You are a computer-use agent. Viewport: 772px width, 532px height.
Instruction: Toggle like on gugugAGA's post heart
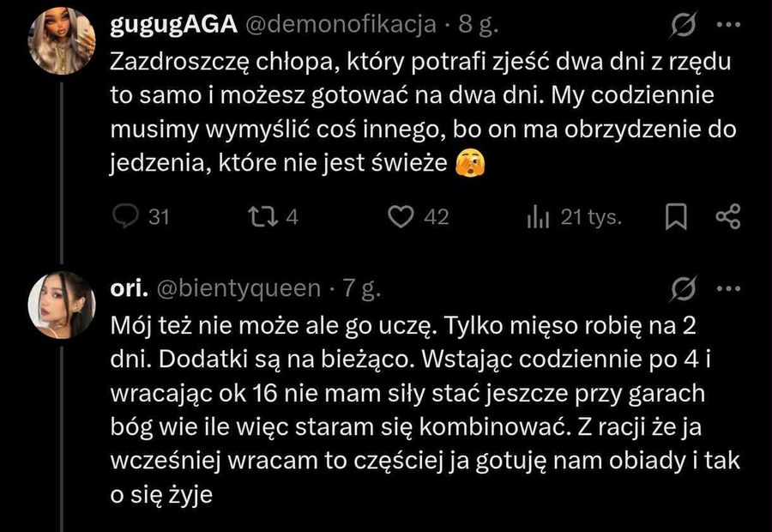[x=401, y=217]
